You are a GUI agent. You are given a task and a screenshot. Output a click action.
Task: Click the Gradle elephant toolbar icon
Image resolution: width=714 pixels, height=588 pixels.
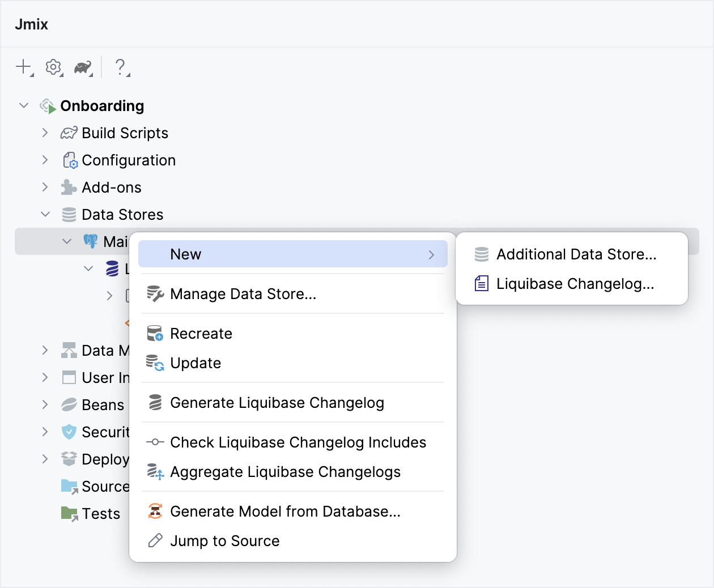pyautogui.click(x=83, y=67)
